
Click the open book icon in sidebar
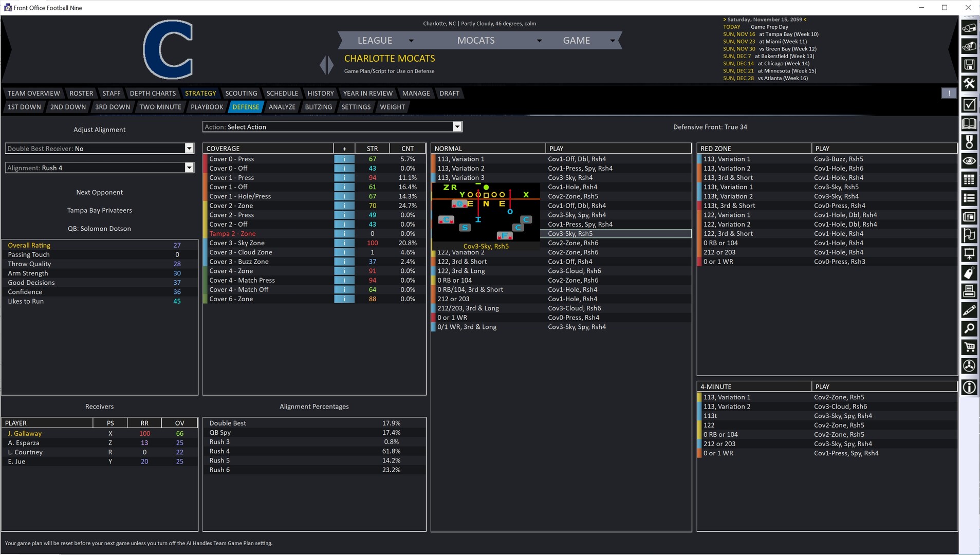pyautogui.click(x=969, y=123)
